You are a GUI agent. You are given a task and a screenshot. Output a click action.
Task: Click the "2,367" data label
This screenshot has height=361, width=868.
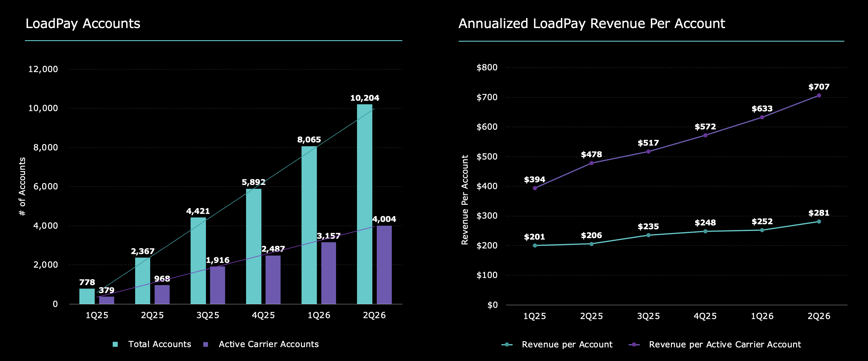[x=143, y=251]
